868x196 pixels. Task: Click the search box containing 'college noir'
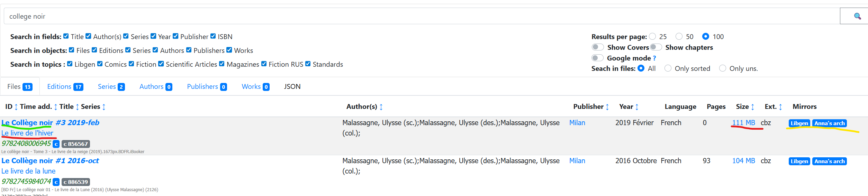pos(415,16)
